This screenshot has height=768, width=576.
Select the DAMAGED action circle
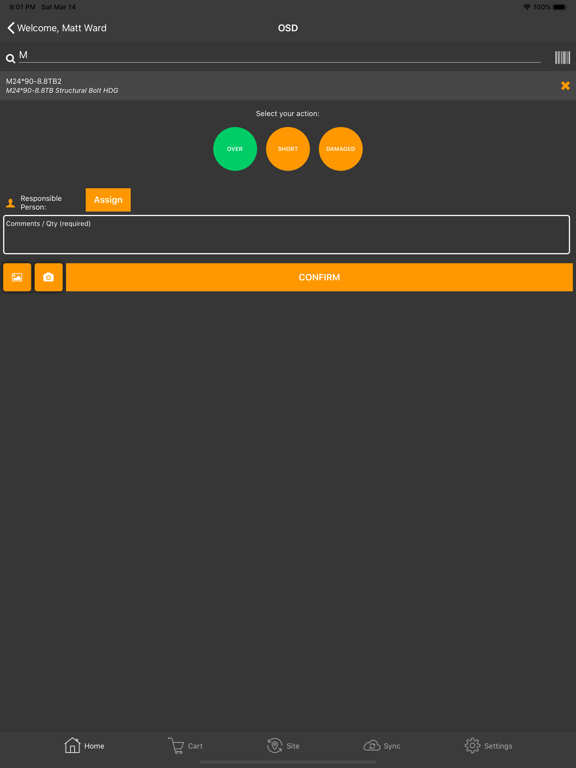[341, 149]
